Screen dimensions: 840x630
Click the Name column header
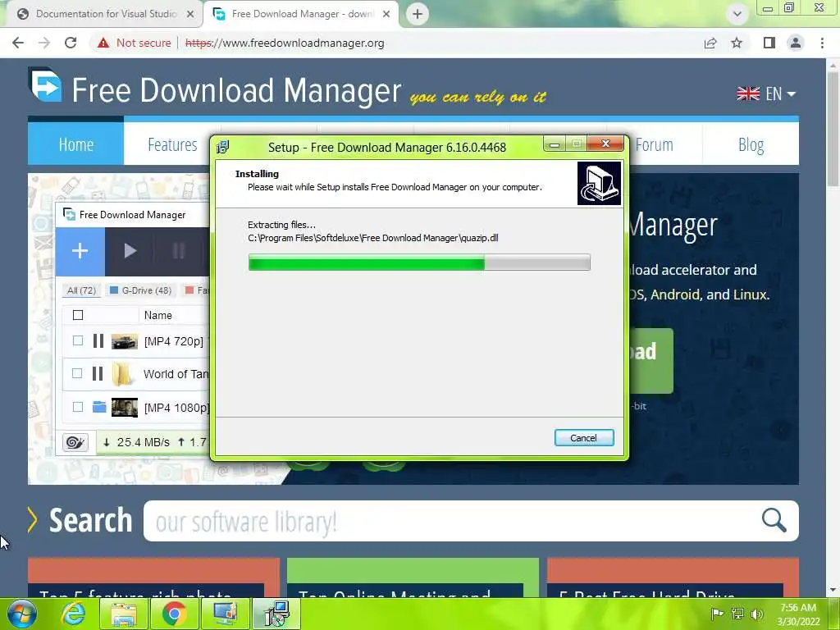(158, 315)
